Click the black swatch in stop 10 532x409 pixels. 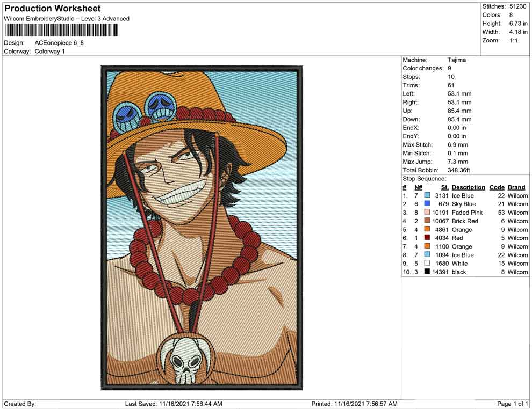(427, 272)
